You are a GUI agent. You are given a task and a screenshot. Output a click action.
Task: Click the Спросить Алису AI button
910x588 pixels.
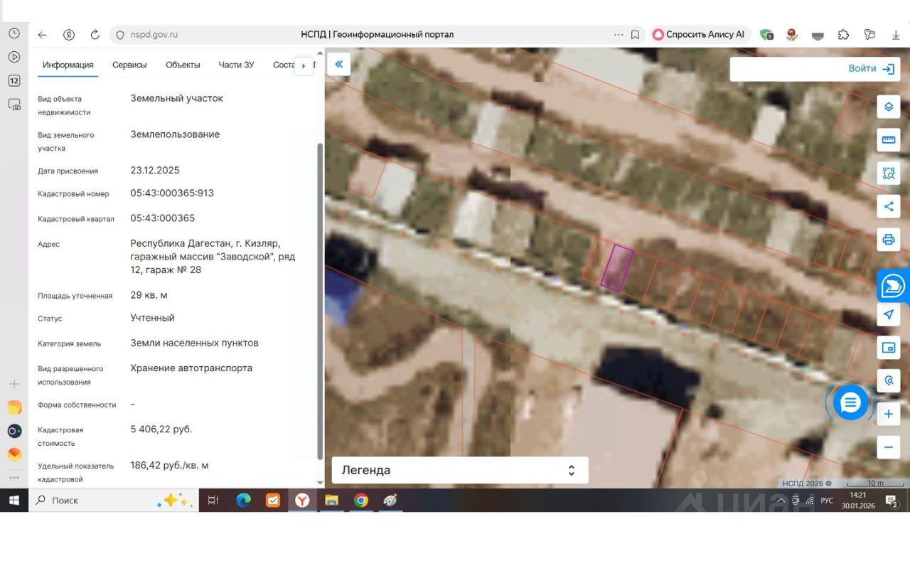[x=698, y=34]
